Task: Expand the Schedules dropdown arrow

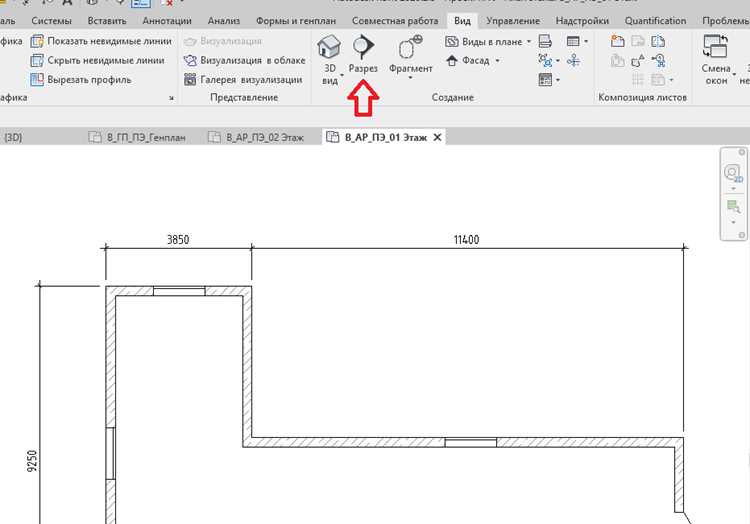Action: pos(586,42)
